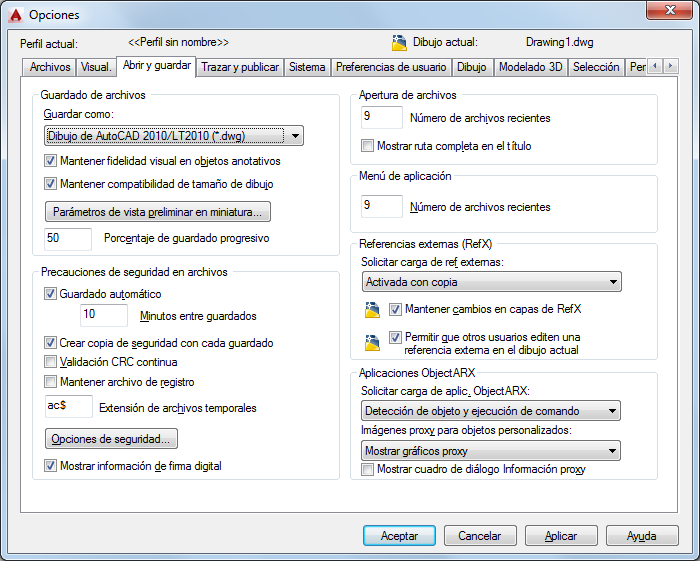Click the drawing icon next to Mantener cambios en capas

372,309
